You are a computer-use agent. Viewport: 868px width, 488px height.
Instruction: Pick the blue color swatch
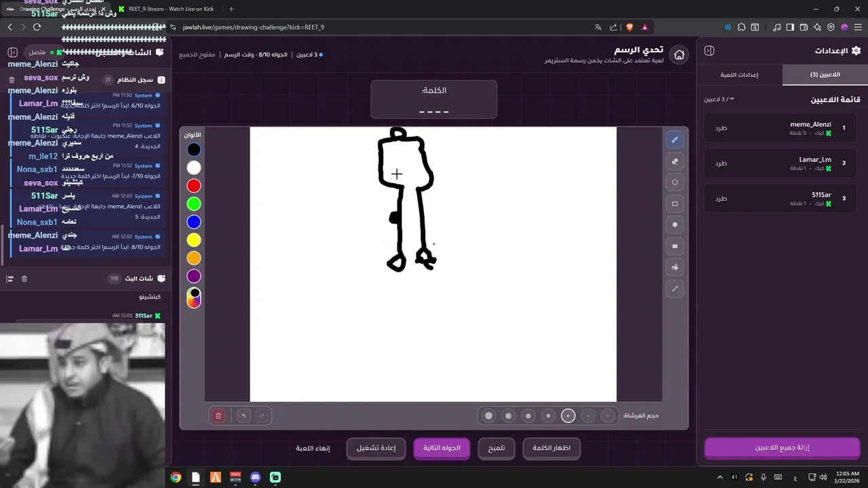pyautogui.click(x=194, y=222)
